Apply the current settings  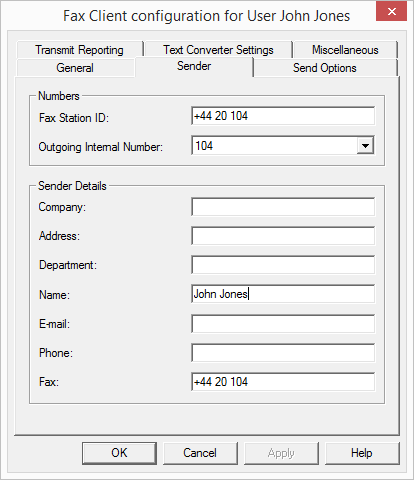[x=281, y=453]
